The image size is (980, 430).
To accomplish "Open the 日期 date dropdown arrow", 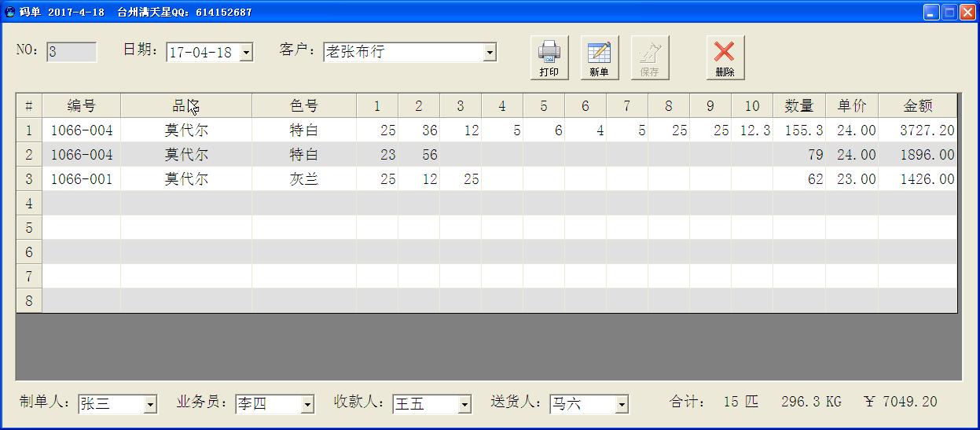I will tap(246, 53).
